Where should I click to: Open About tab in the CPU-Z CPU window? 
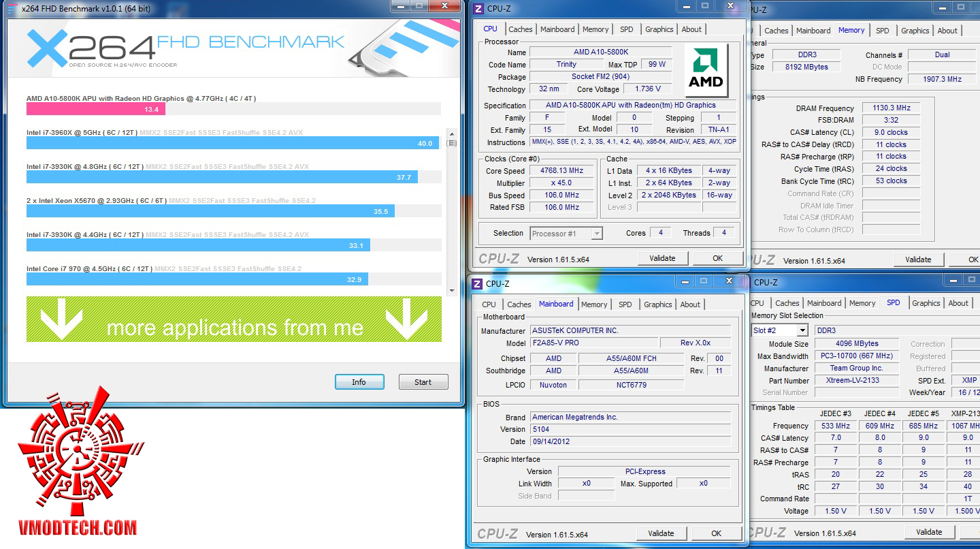point(691,29)
